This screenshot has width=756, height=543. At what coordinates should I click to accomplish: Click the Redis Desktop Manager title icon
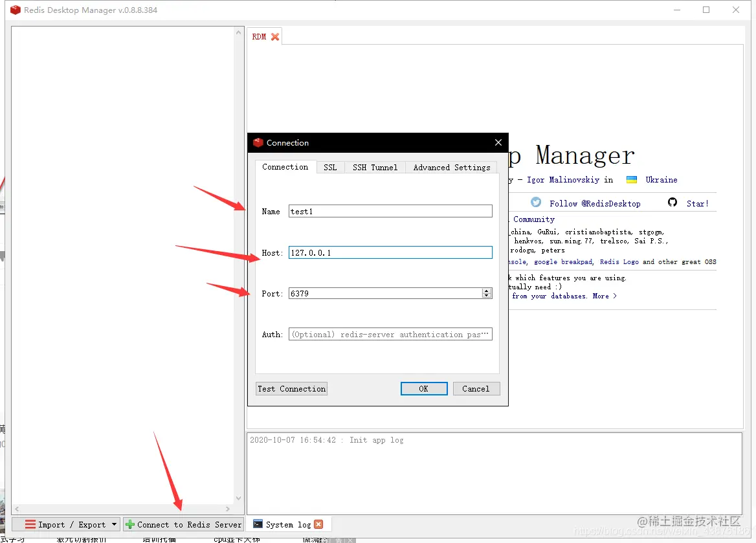pos(16,10)
